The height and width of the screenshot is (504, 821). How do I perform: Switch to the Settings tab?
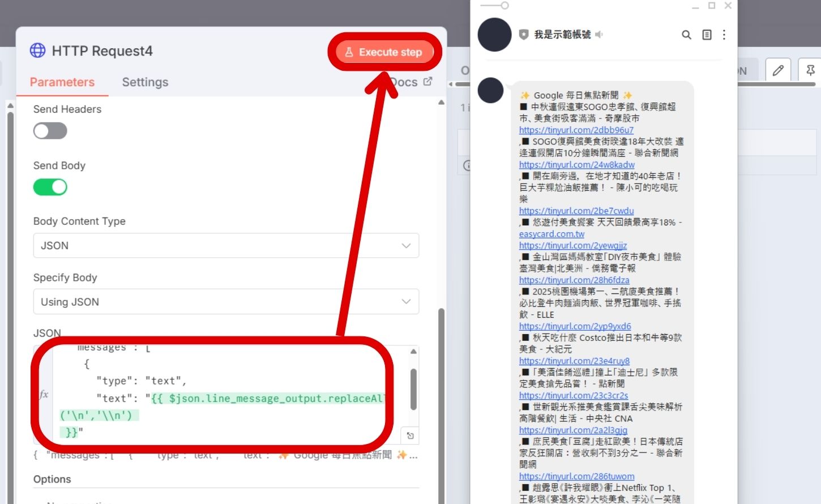145,82
